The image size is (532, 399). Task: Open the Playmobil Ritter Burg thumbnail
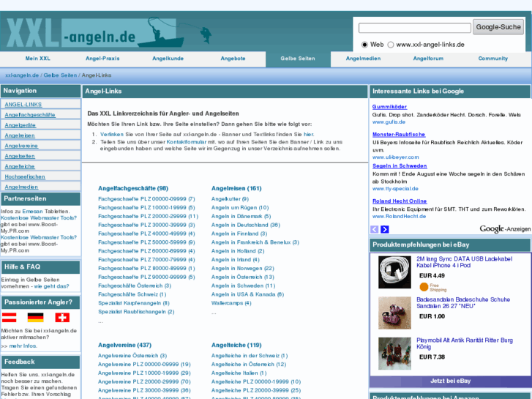[x=394, y=354]
